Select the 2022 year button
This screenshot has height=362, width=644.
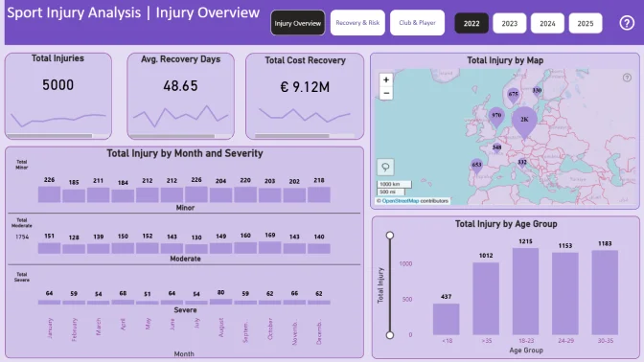(471, 23)
